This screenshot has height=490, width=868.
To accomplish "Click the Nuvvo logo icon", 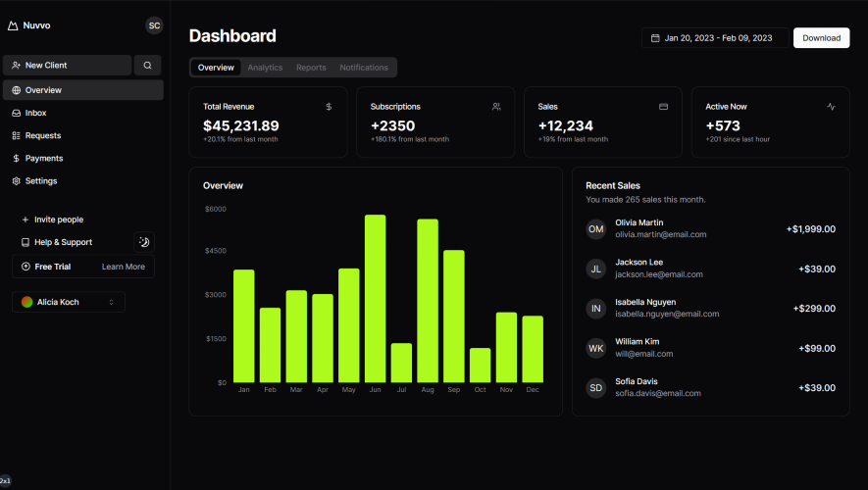I will [x=13, y=25].
